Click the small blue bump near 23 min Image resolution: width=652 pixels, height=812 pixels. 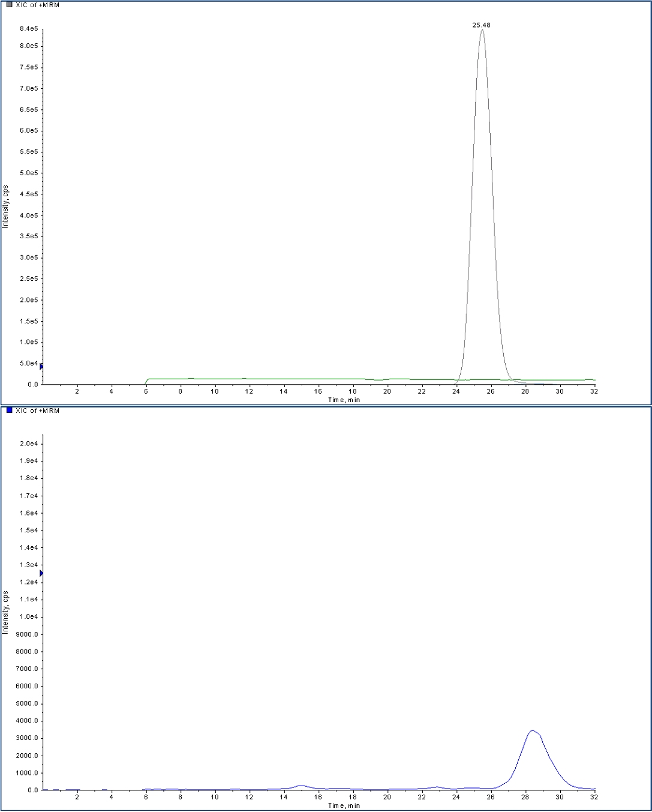click(x=437, y=787)
